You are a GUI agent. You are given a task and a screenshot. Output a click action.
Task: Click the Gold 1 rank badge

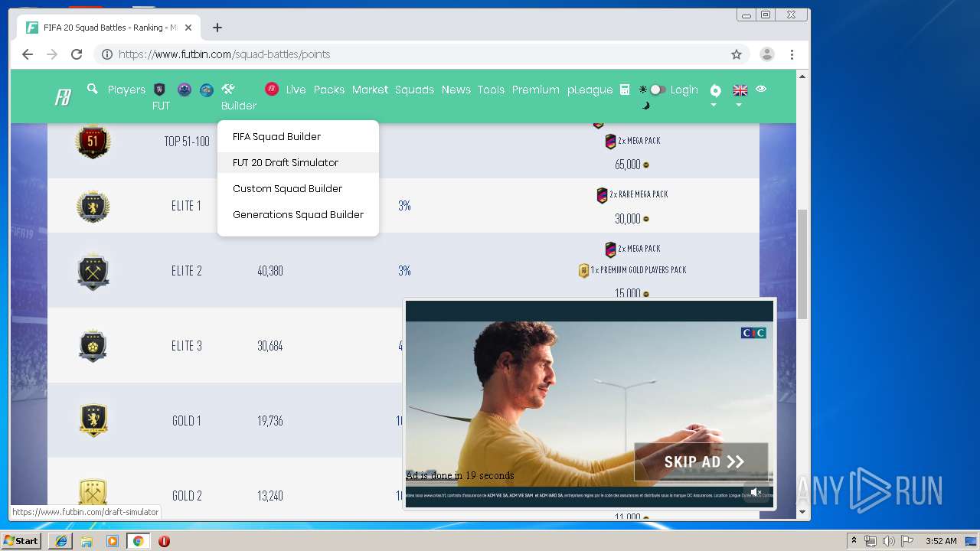(x=93, y=420)
